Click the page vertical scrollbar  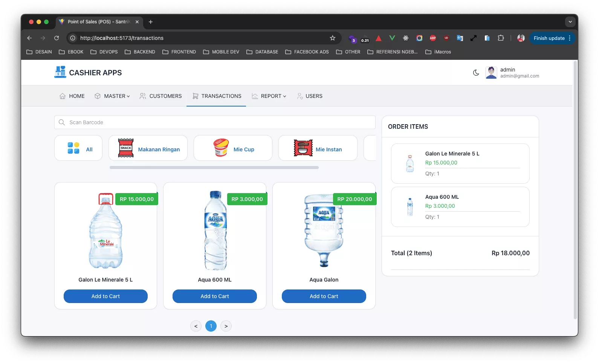pos(575,190)
